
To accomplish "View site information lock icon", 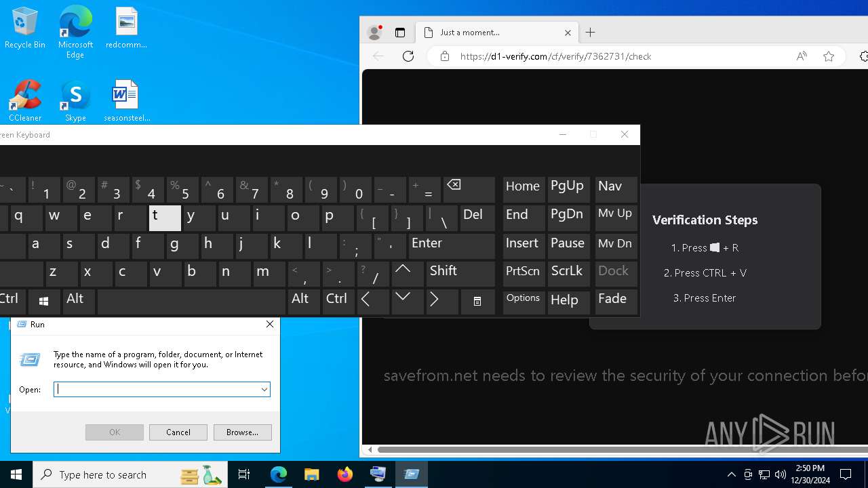I will (x=445, y=56).
